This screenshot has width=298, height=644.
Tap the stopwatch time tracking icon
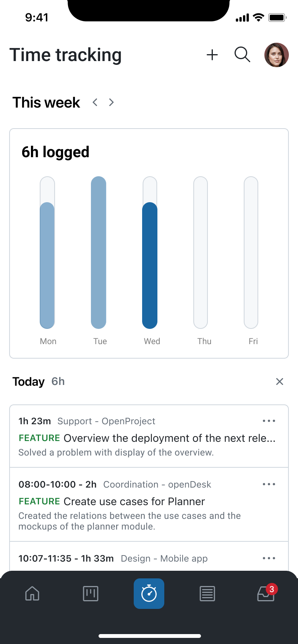pyautogui.click(x=149, y=594)
